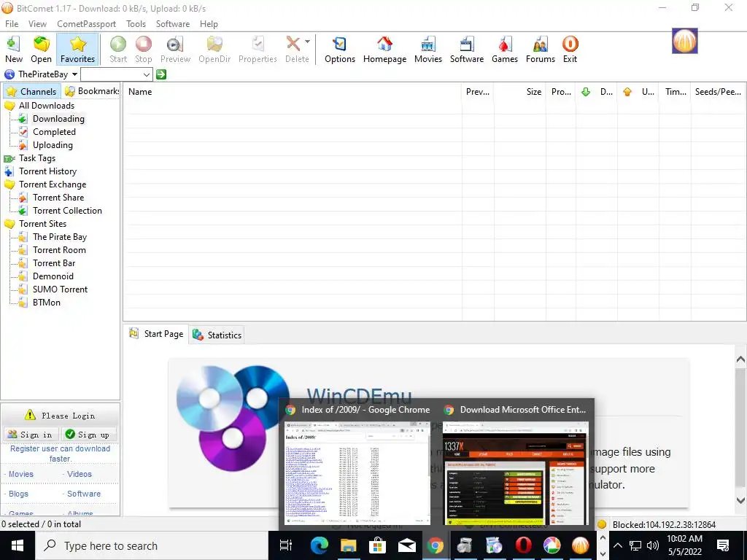
Task: Click into the torrent search text field
Action: click(112, 74)
